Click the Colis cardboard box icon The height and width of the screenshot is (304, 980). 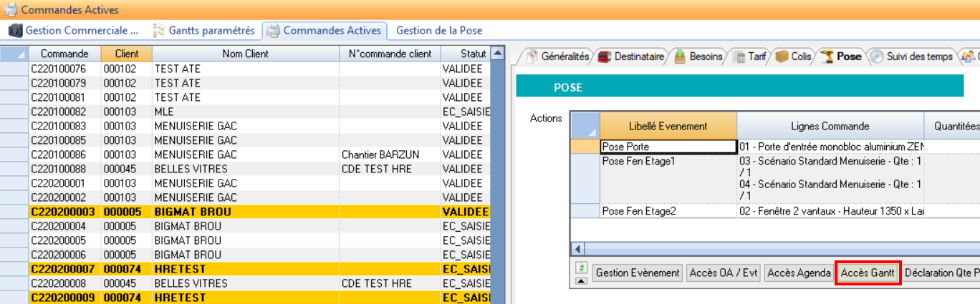[x=782, y=57]
